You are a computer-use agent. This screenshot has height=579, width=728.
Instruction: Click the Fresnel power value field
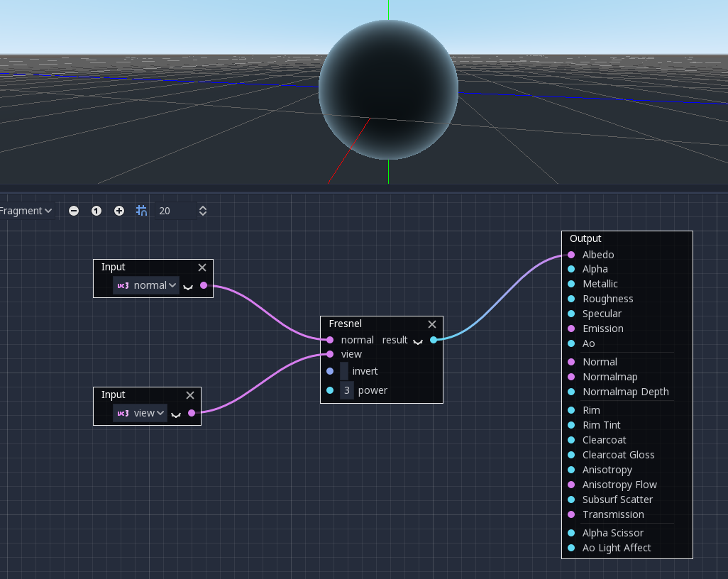point(347,390)
